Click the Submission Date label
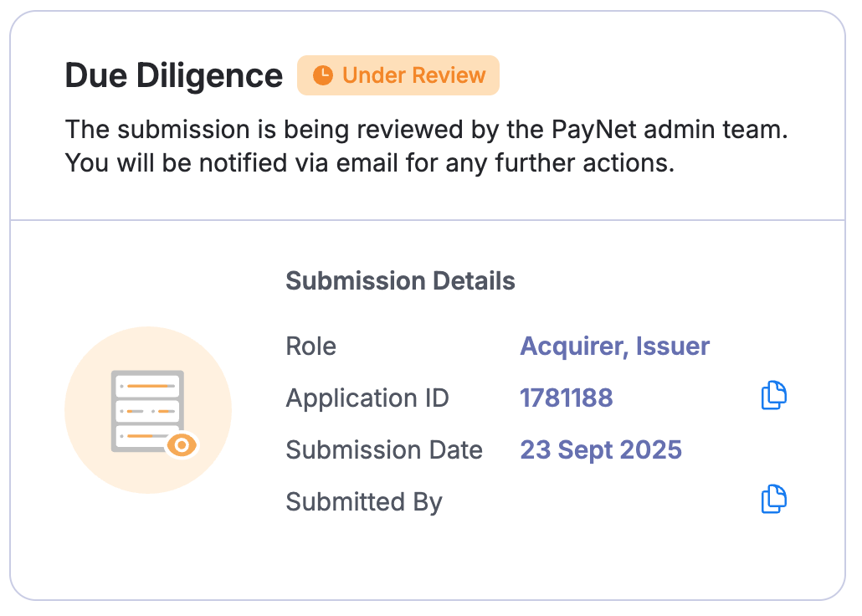This screenshot has height=616, width=862. coord(384,450)
